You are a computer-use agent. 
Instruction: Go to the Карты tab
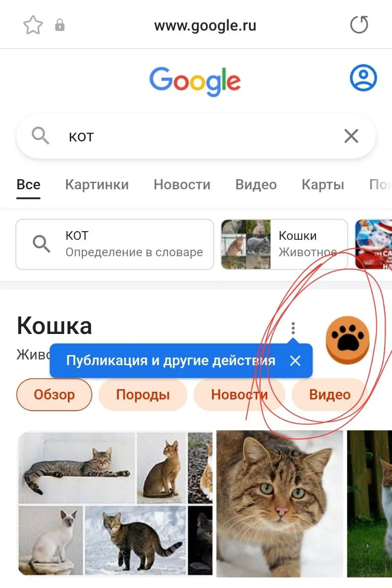[323, 185]
